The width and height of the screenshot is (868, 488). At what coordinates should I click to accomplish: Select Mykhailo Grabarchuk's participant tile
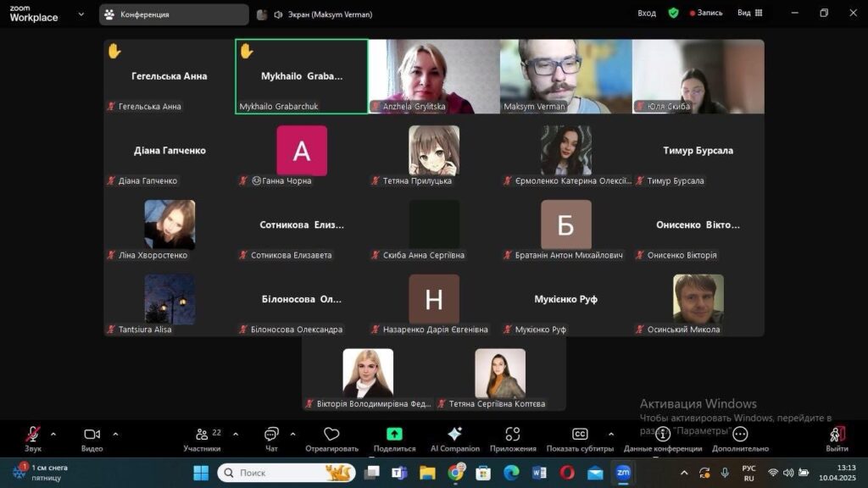[302, 76]
